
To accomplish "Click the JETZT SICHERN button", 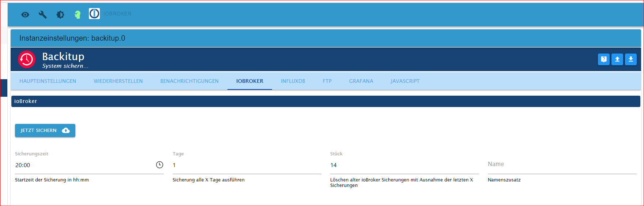I will (45, 130).
